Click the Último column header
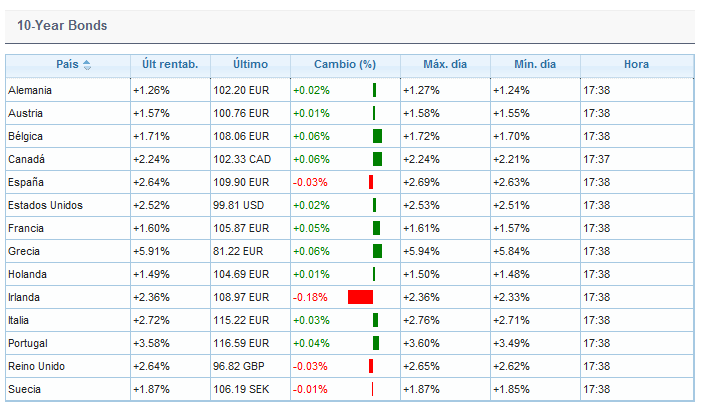Screen dimensions: 715x417 250,65
